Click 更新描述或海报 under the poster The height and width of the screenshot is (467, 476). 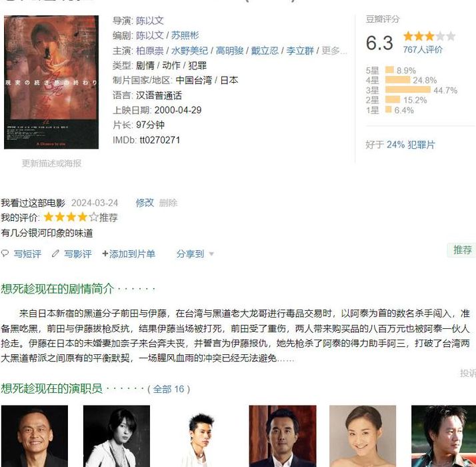coord(51,163)
